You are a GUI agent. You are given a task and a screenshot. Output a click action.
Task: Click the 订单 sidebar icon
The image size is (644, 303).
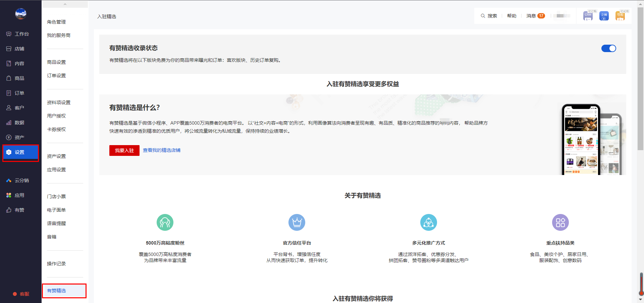[x=9, y=93]
